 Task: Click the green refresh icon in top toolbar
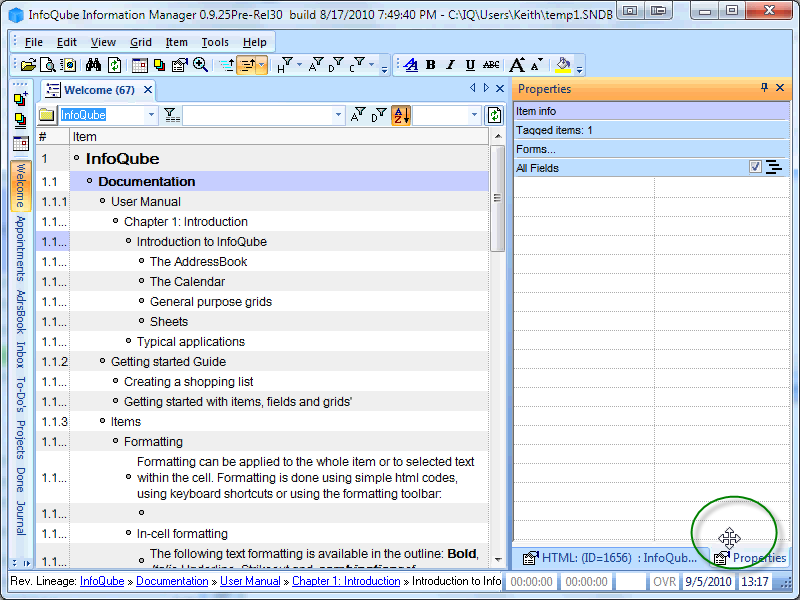114,65
